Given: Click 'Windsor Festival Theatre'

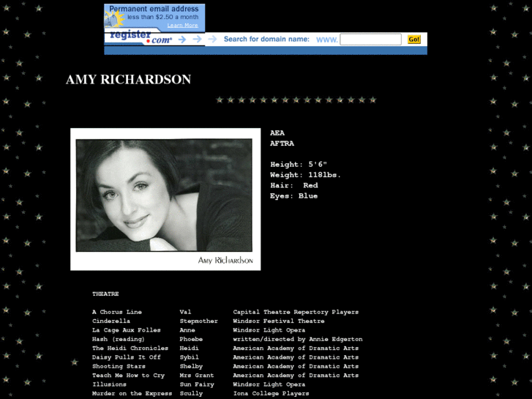Looking at the screenshot, I should pos(279,321).
